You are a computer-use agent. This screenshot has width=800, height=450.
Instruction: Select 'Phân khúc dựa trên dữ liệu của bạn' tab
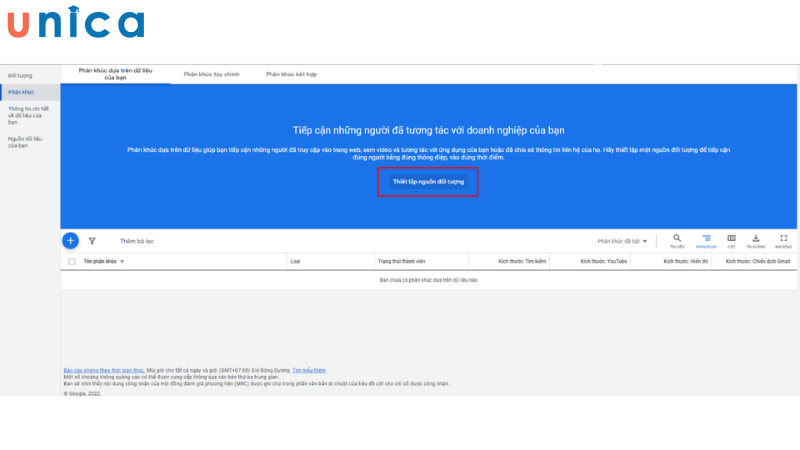[x=115, y=74]
